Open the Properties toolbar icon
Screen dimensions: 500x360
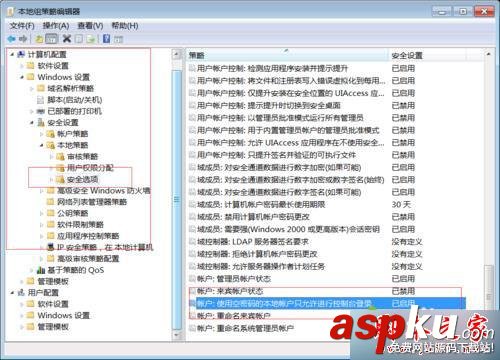pyautogui.click(x=79, y=39)
